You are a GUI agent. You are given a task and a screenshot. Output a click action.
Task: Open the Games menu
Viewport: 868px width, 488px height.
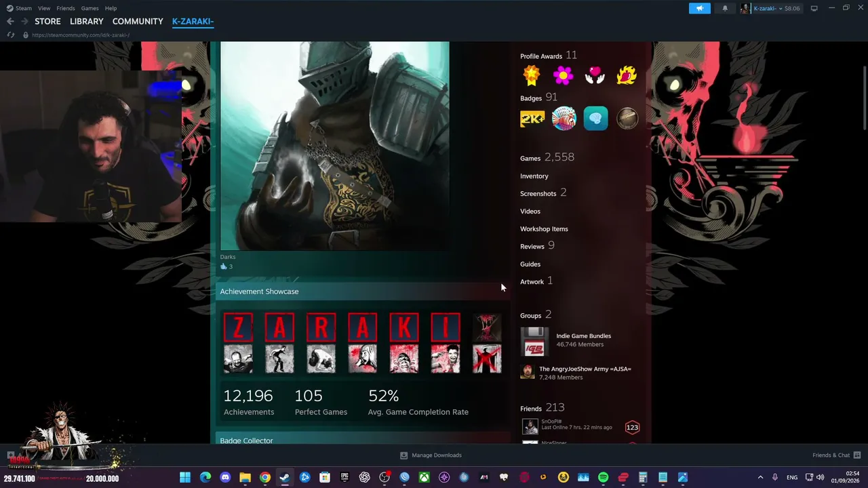coord(90,8)
